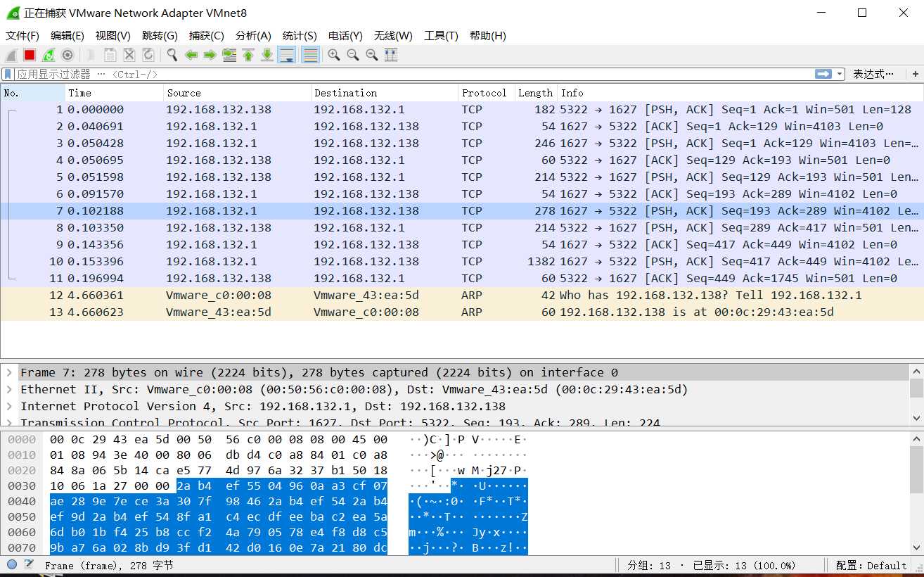Expand the Frame 7 details row
The width and height of the screenshot is (924, 577).
pos(9,372)
